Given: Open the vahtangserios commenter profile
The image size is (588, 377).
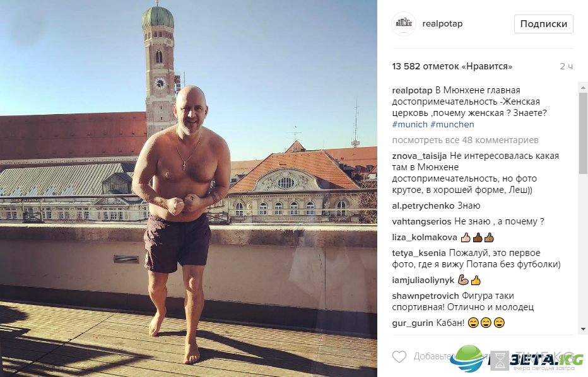Looking at the screenshot, I should click(421, 221).
